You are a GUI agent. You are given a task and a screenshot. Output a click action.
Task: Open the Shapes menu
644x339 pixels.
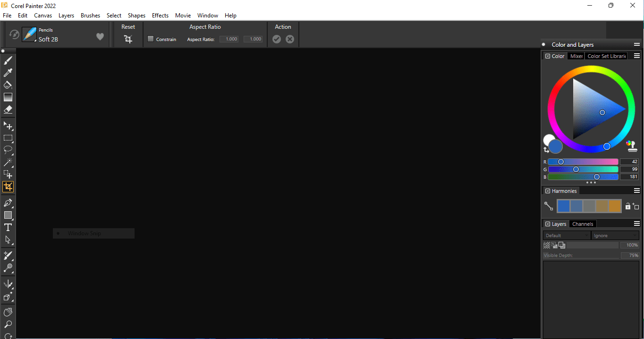tap(136, 16)
